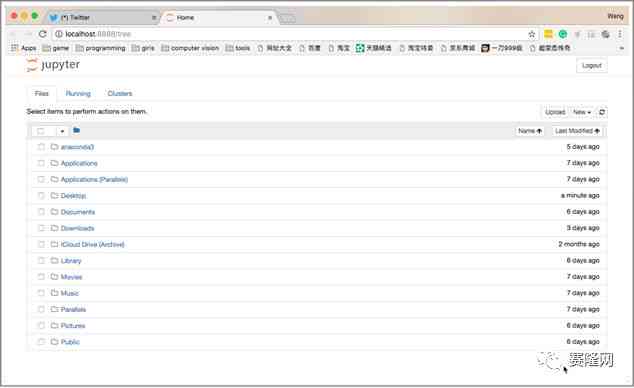Click the root folder breadcrumb icon

pyautogui.click(x=76, y=130)
